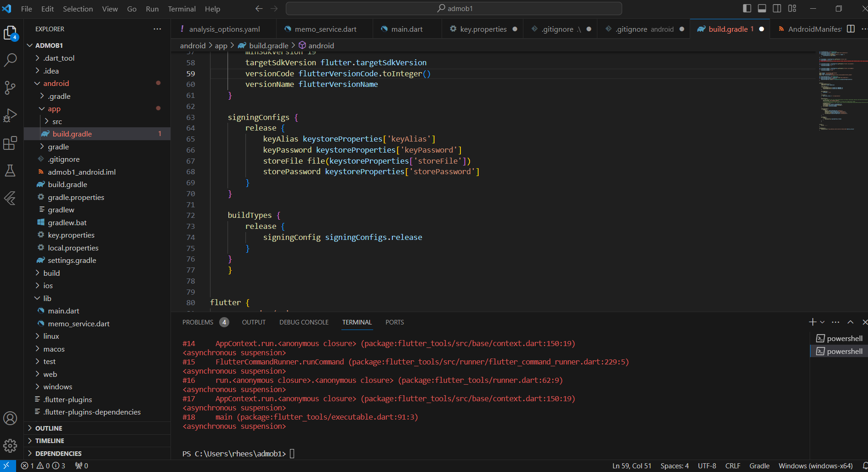The width and height of the screenshot is (868, 472).
Task: Open Run and Debug view icon
Action: click(x=10, y=115)
